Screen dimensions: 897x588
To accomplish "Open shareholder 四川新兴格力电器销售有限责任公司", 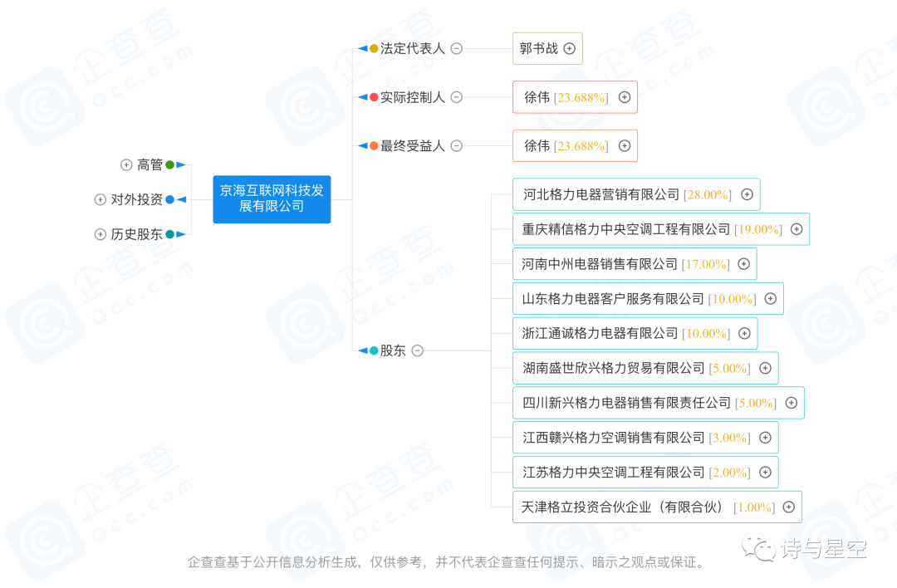I will click(659, 403).
